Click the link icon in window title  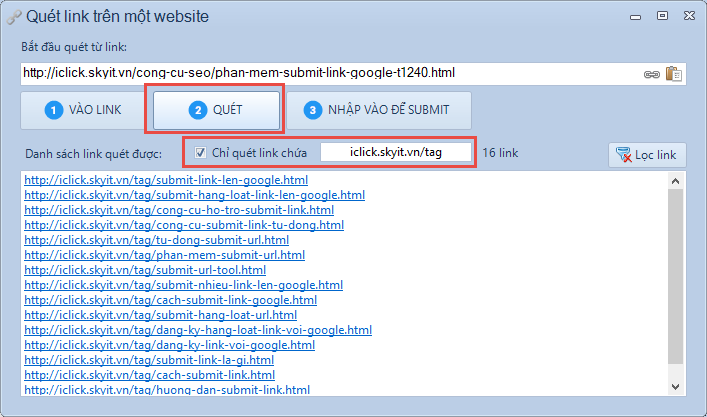tap(14, 18)
